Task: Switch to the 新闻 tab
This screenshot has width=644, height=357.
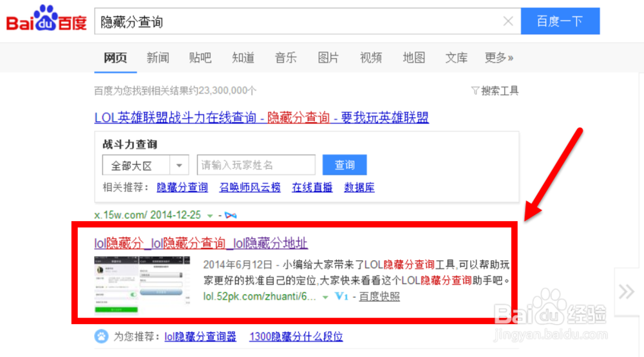Action: pos(158,58)
